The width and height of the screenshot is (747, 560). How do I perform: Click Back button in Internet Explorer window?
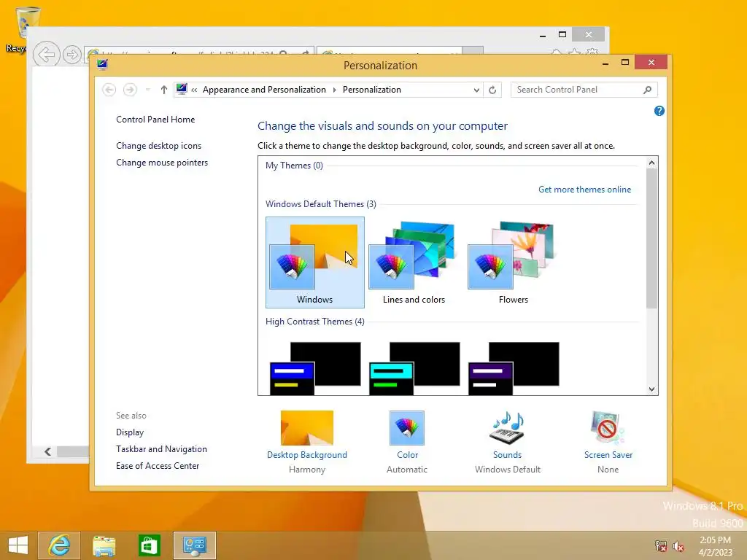[46, 55]
